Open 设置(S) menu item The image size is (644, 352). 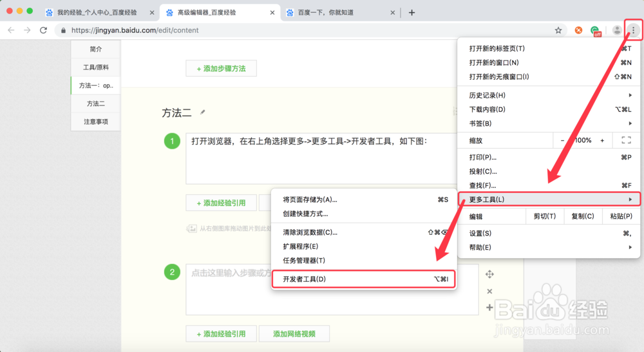pos(548,233)
